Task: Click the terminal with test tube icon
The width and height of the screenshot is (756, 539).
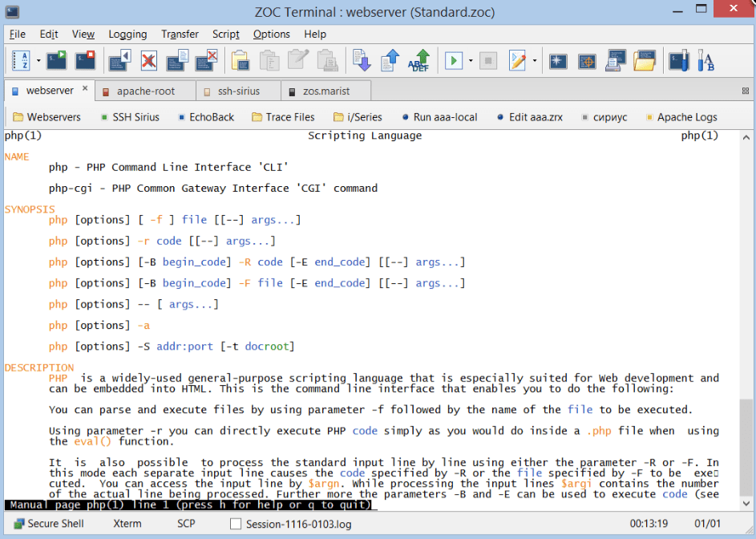Action: coord(679,61)
